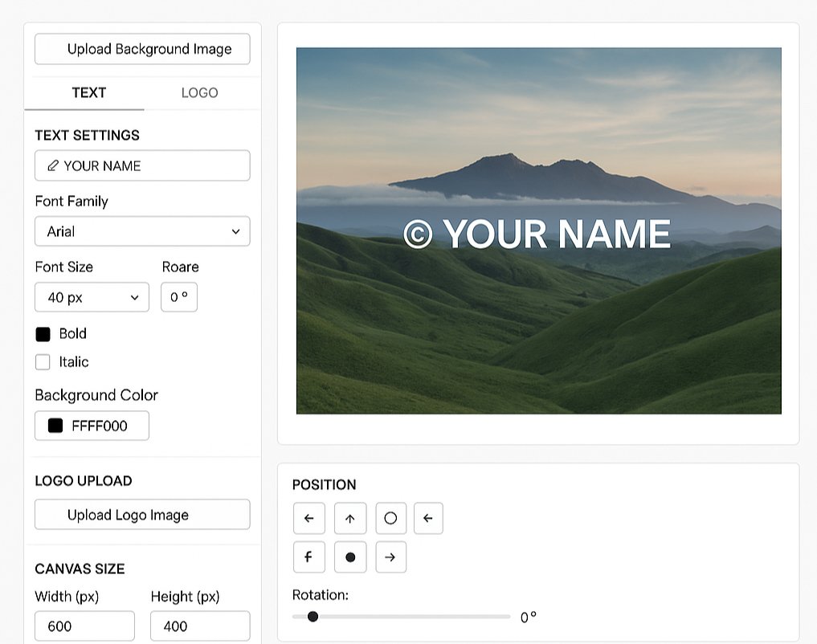Select the circle outline position icon
The width and height of the screenshot is (817, 644).
391,518
